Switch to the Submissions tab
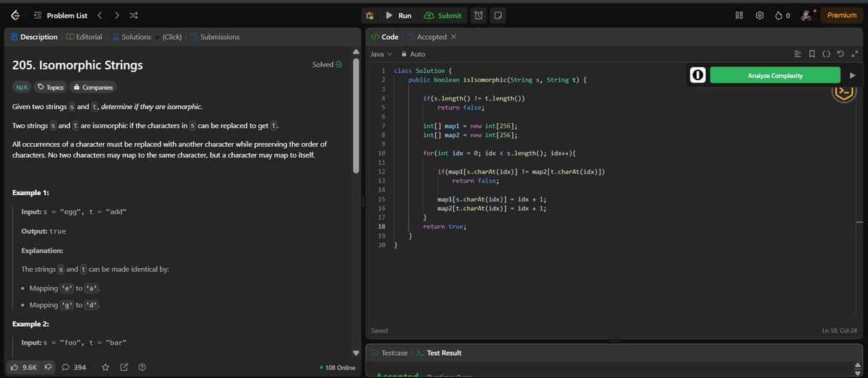This screenshot has height=378, width=868. [x=215, y=37]
